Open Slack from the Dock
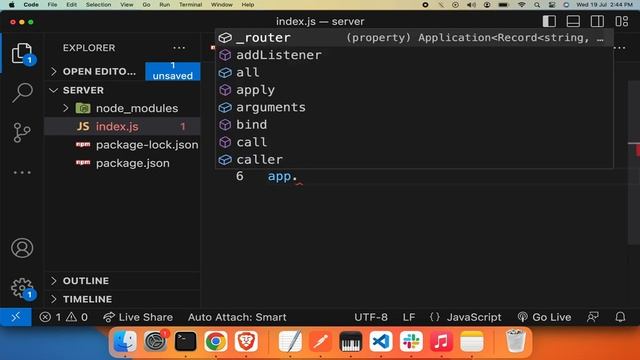The image size is (640, 360). click(411, 341)
